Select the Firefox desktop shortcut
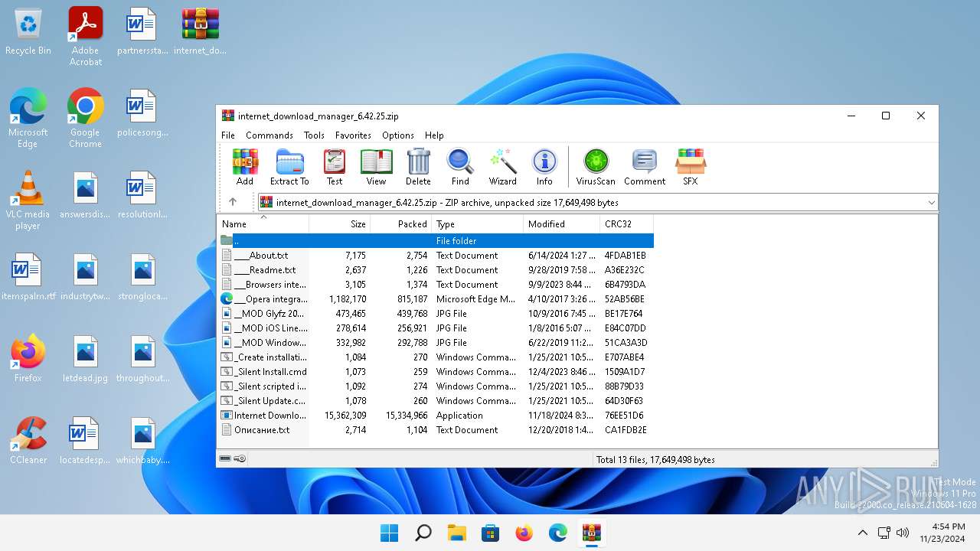Image resolution: width=980 pixels, height=551 pixels. [28, 358]
